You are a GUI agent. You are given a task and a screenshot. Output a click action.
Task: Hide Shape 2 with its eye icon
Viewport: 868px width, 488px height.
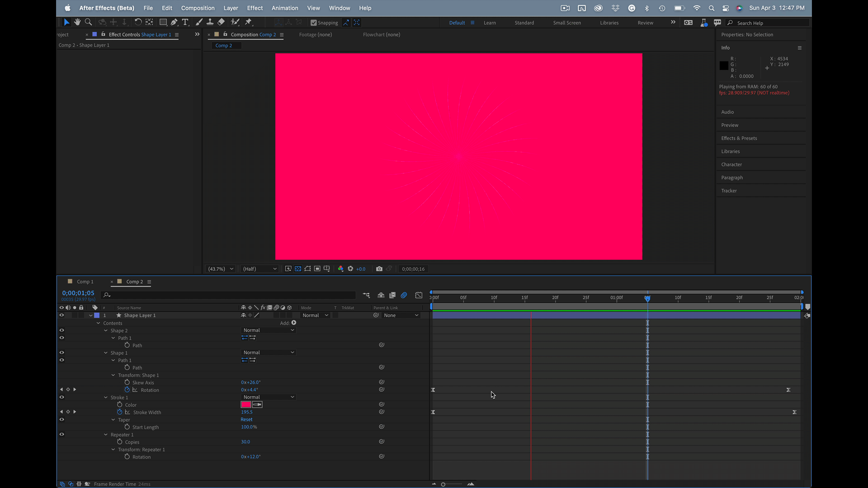click(x=61, y=330)
